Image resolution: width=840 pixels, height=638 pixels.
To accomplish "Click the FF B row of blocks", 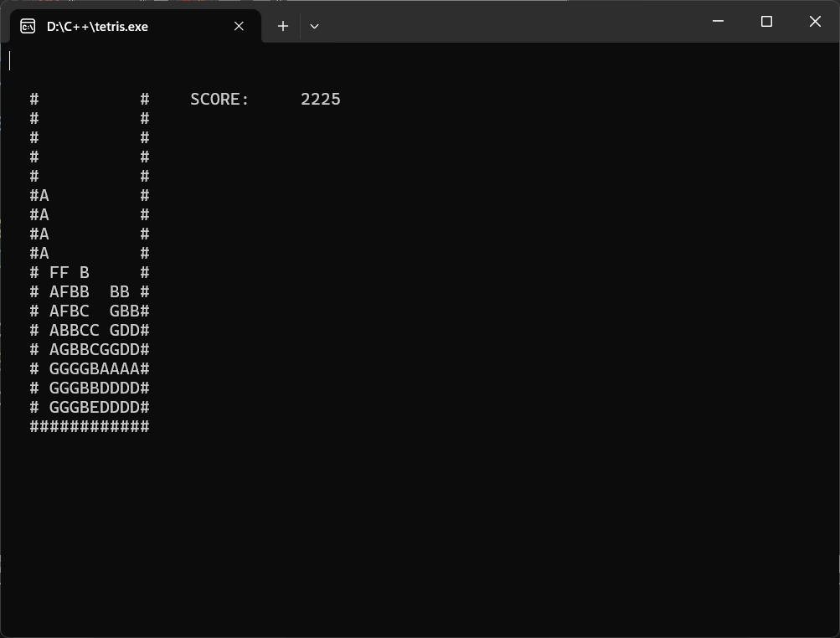I will click(70, 272).
